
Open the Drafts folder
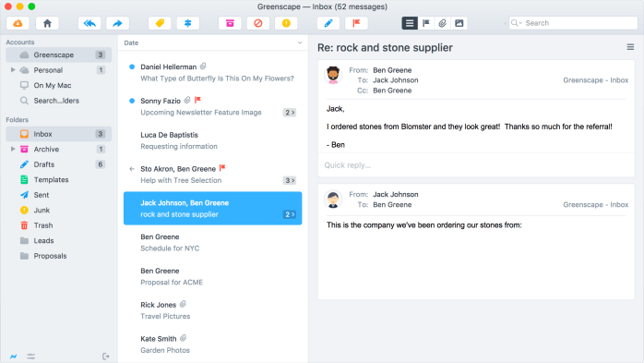[59, 164]
